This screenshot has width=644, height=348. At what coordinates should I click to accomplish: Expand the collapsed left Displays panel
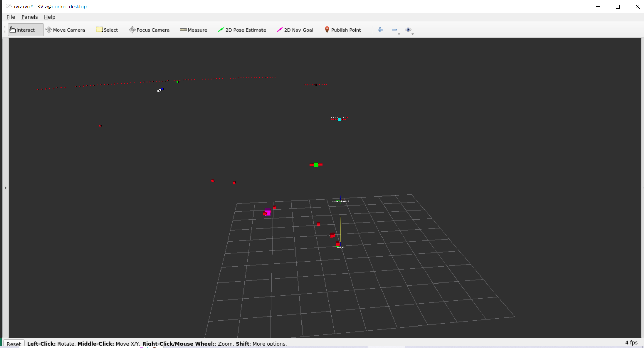click(x=5, y=188)
